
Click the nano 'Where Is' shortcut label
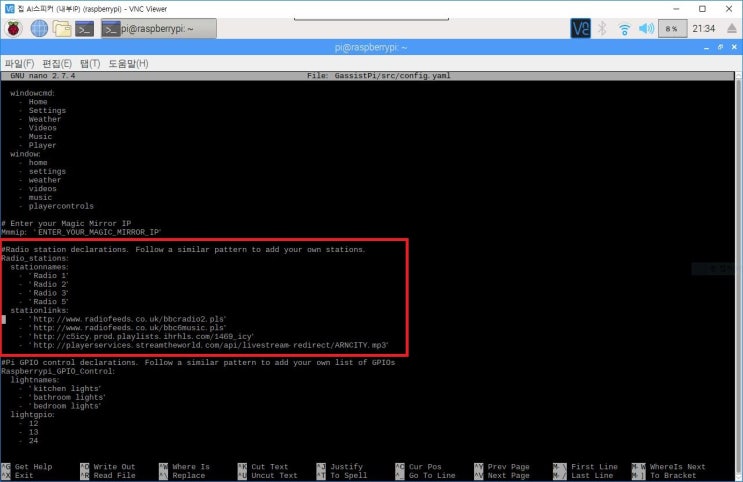(x=191, y=467)
